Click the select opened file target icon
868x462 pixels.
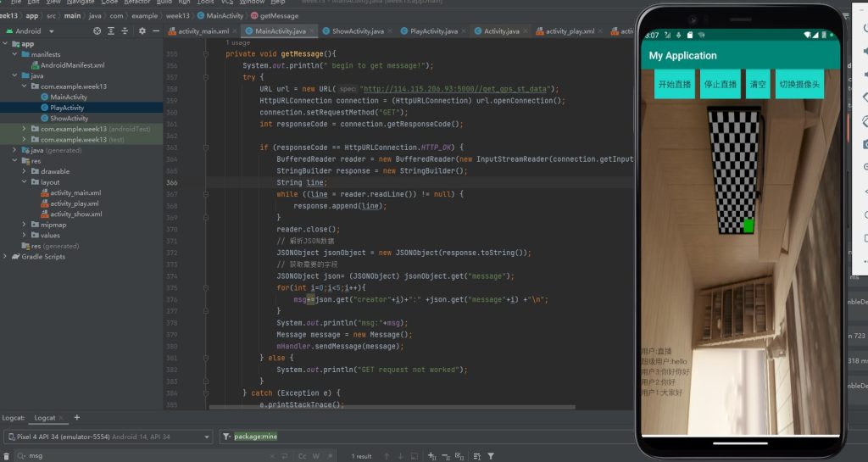97,31
